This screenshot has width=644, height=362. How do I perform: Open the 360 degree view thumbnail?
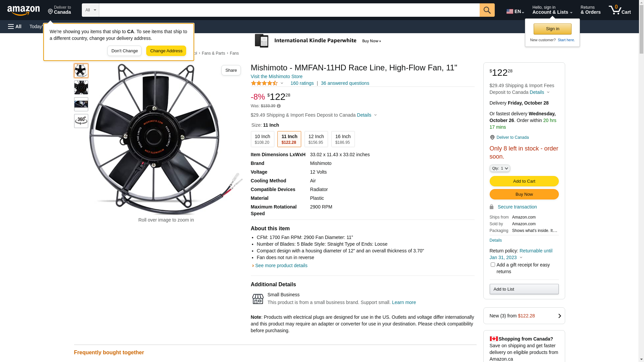pos(81,121)
